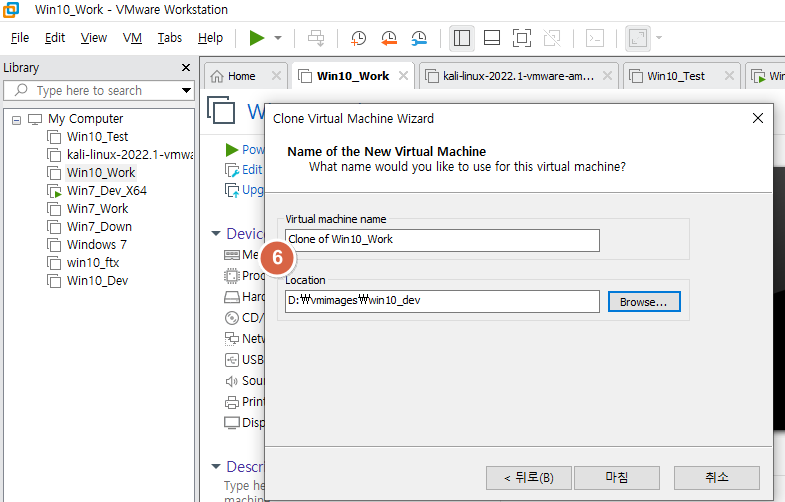Select Win10_Work in the library tree
The height and width of the screenshot is (502, 785).
pos(101,173)
